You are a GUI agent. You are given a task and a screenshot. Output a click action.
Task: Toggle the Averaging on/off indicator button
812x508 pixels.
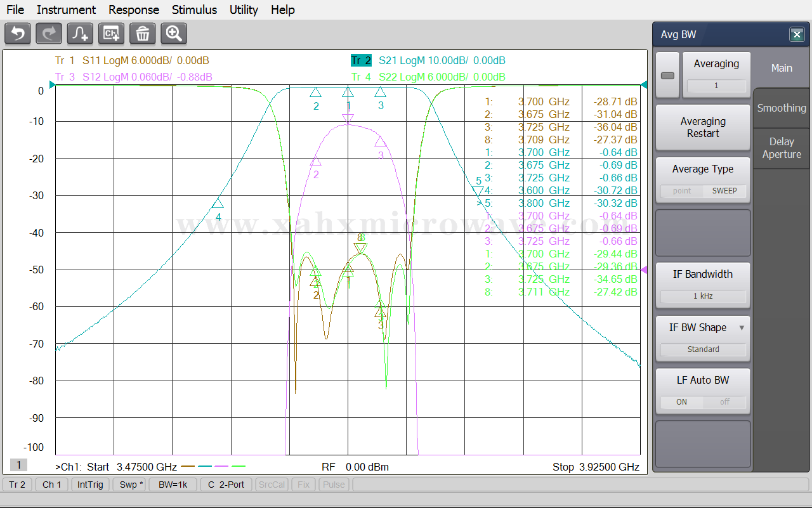click(667, 75)
